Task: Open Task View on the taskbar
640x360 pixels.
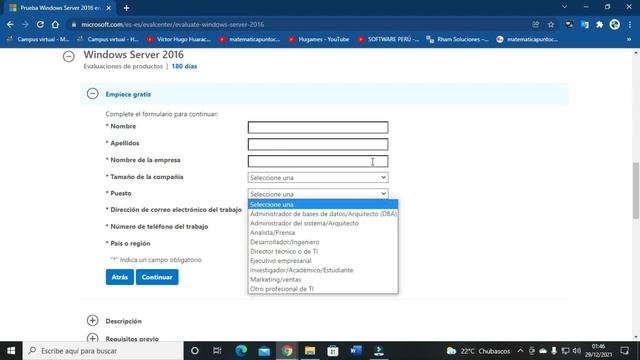Action: (x=217, y=351)
